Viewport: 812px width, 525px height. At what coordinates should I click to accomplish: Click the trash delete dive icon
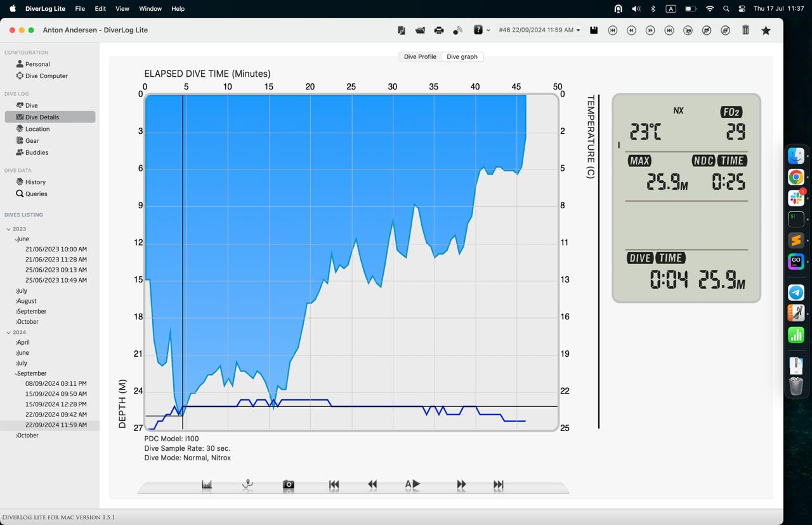(x=746, y=30)
